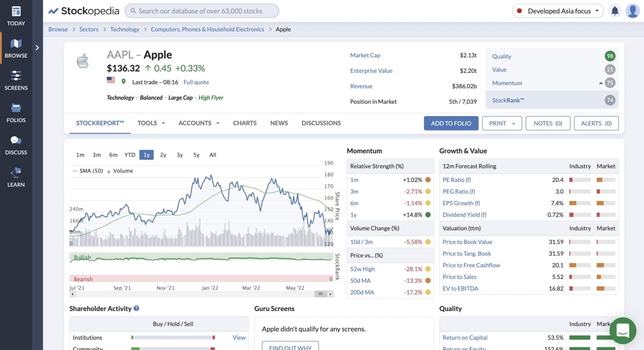Screen dimensions: 644x350
Task: Open the Full quote link
Action: 196,82
